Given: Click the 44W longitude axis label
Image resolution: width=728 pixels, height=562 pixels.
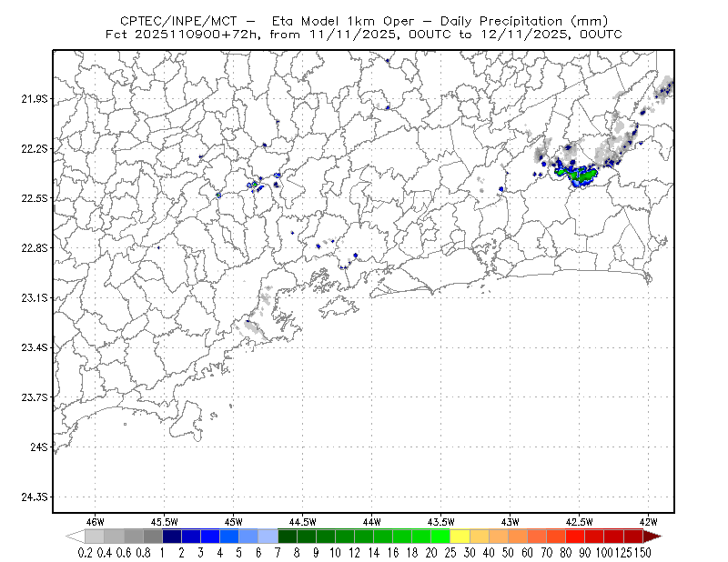Looking at the screenshot, I should pos(371,522).
